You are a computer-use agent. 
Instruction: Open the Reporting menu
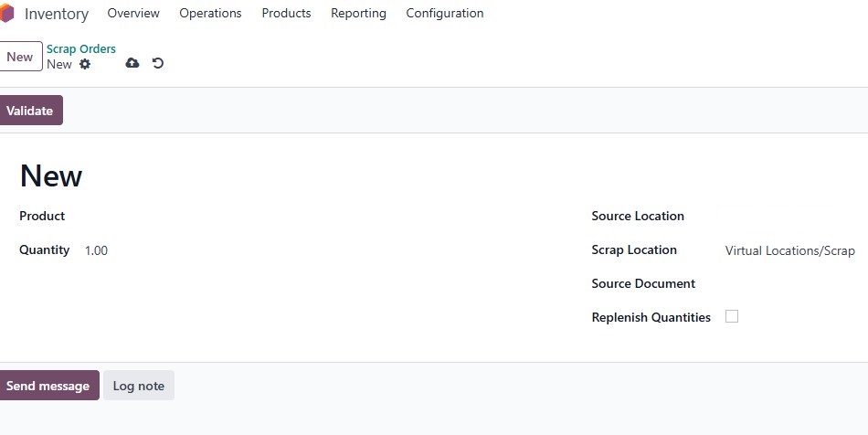tap(359, 14)
